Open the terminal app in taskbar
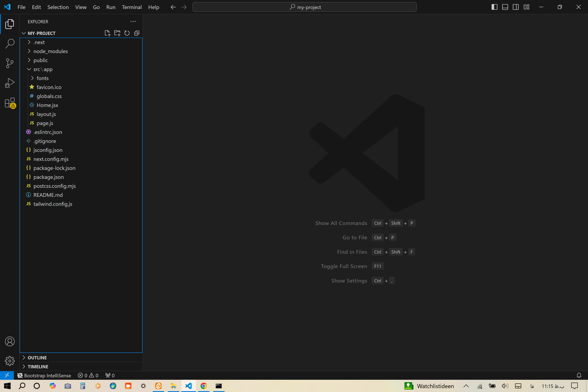 pos(218,386)
